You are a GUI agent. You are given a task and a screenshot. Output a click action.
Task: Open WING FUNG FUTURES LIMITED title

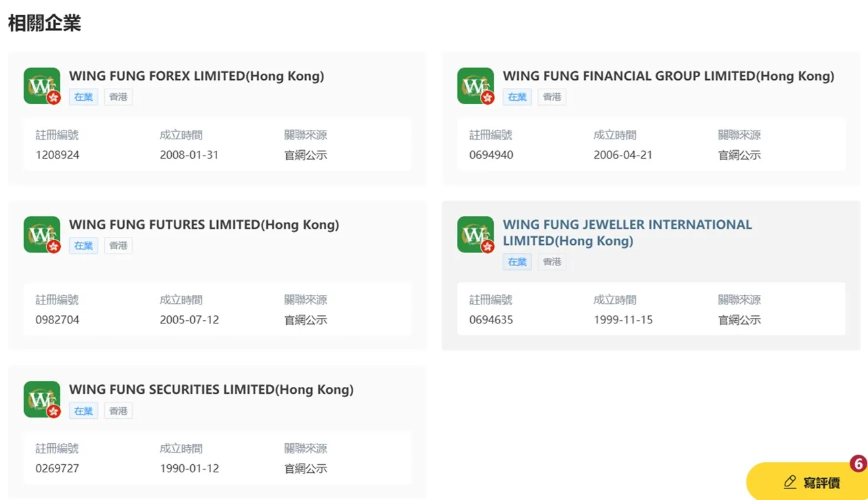pyautogui.click(x=204, y=225)
